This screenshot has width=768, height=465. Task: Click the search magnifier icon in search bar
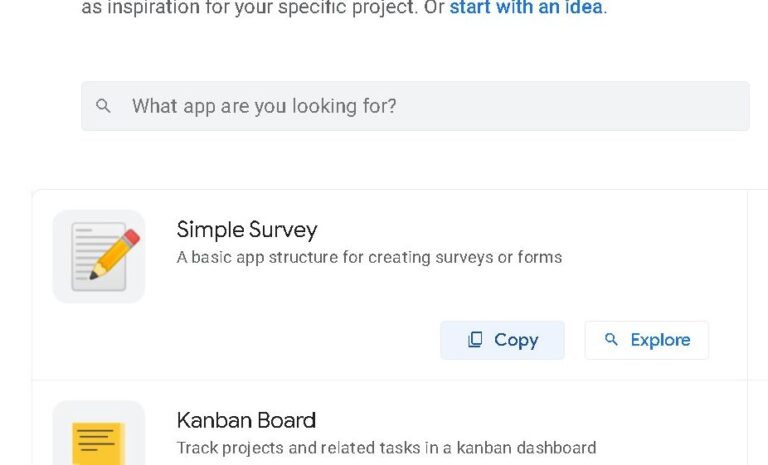(103, 106)
